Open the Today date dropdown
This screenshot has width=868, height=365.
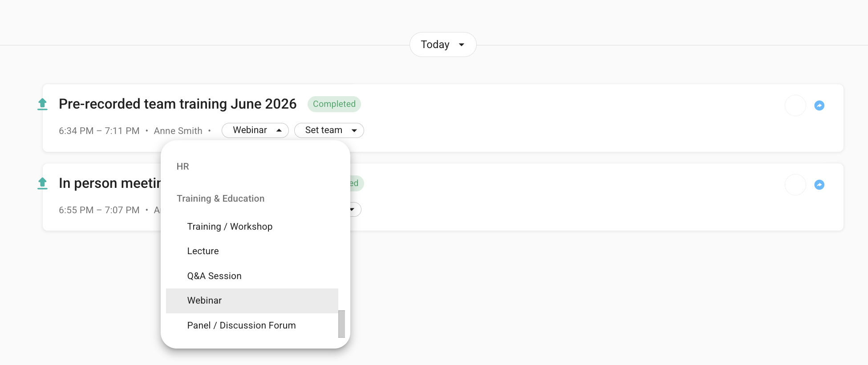pos(443,45)
